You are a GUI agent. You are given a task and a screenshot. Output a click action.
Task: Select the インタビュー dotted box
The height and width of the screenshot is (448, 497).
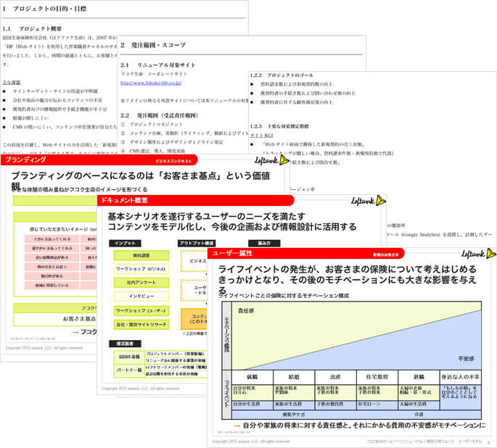(141, 296)
